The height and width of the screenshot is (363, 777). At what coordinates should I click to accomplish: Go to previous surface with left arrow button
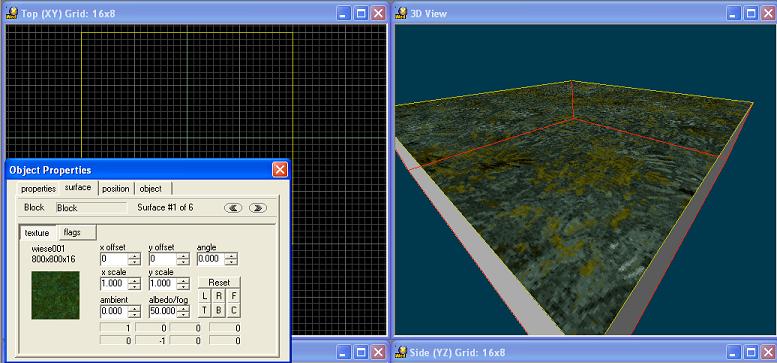(x=233, y=208)
